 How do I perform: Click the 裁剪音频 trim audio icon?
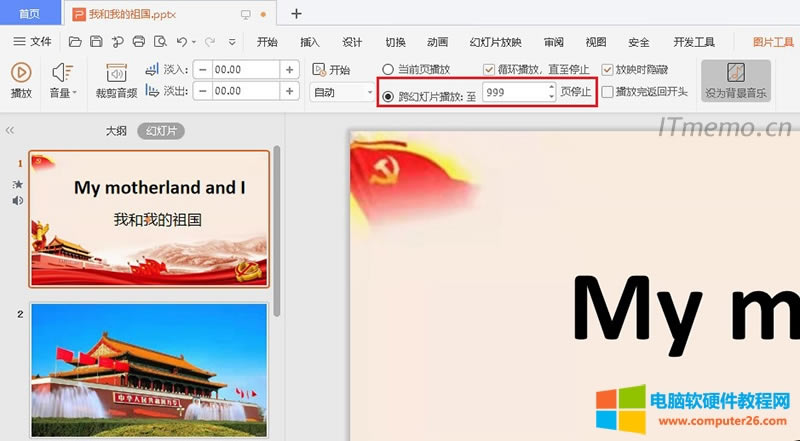[x=116, y=73]
